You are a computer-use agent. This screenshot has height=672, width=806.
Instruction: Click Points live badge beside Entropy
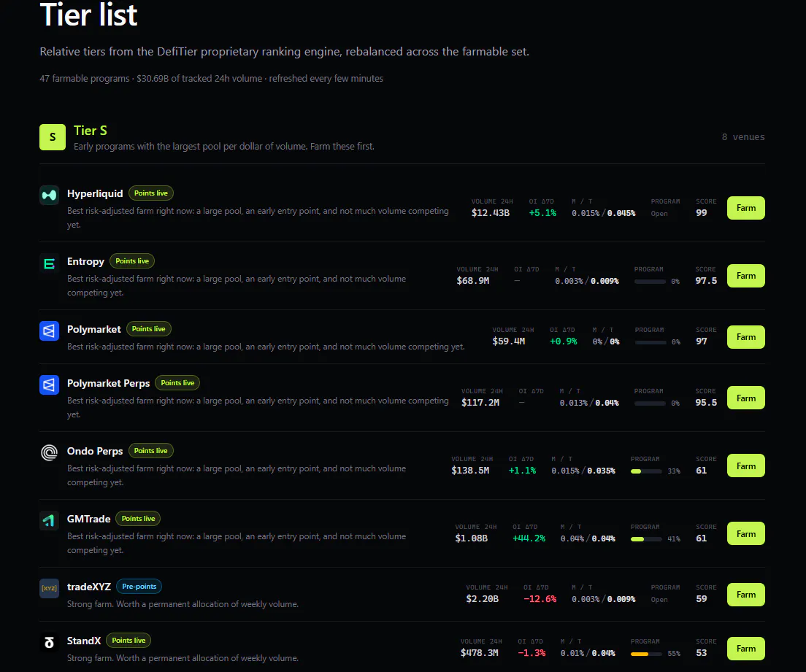132,261
